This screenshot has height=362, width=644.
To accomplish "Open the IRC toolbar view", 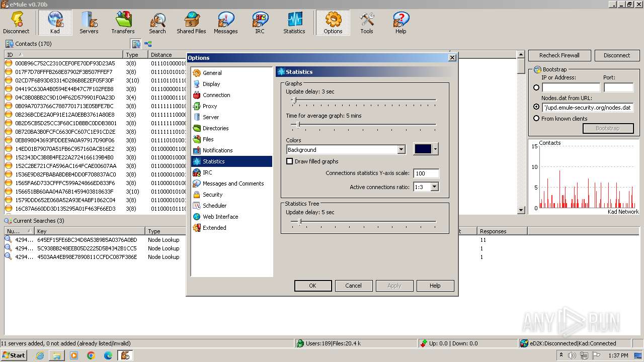I will pyautogui.click(x=260, y=23).
